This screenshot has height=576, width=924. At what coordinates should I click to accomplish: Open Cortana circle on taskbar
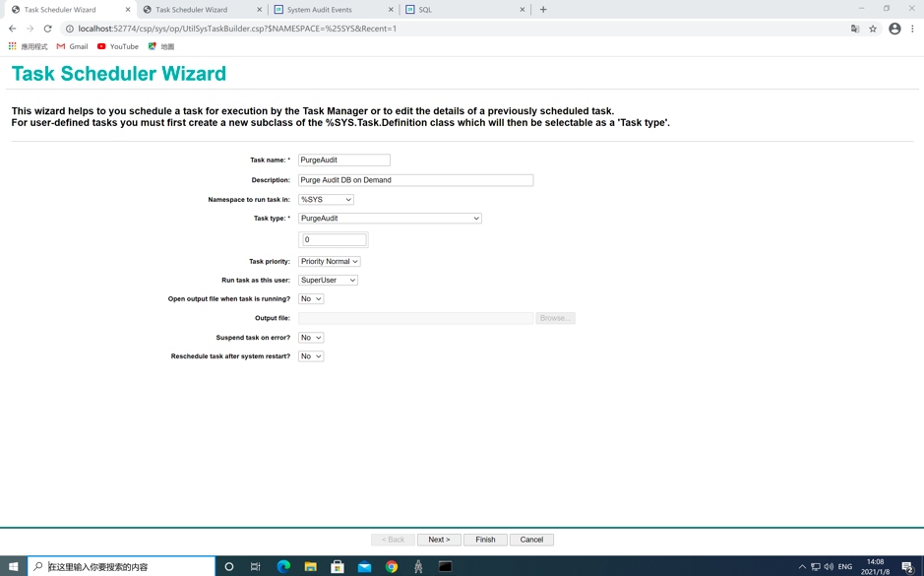click(x=229, y=566)
